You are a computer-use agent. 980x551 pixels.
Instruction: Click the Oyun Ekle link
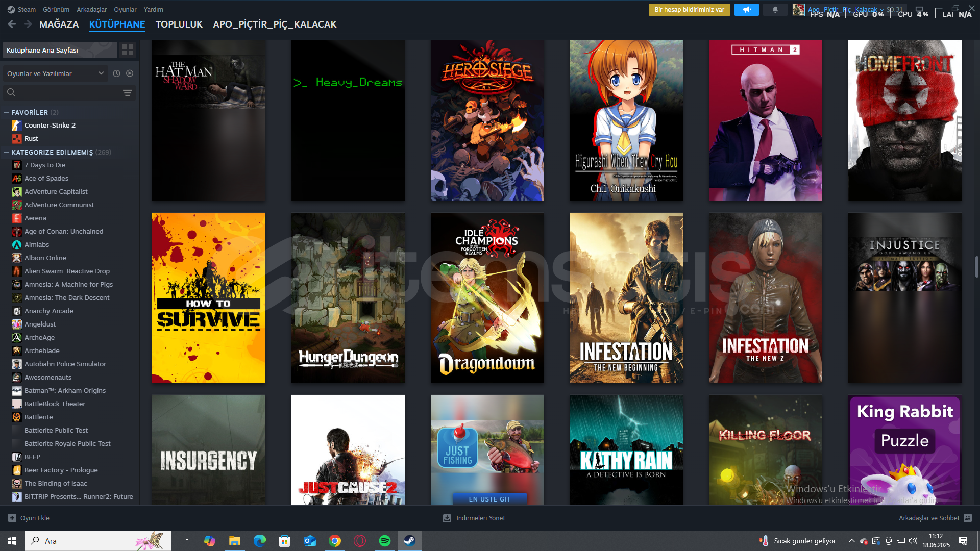coord(35,518)
